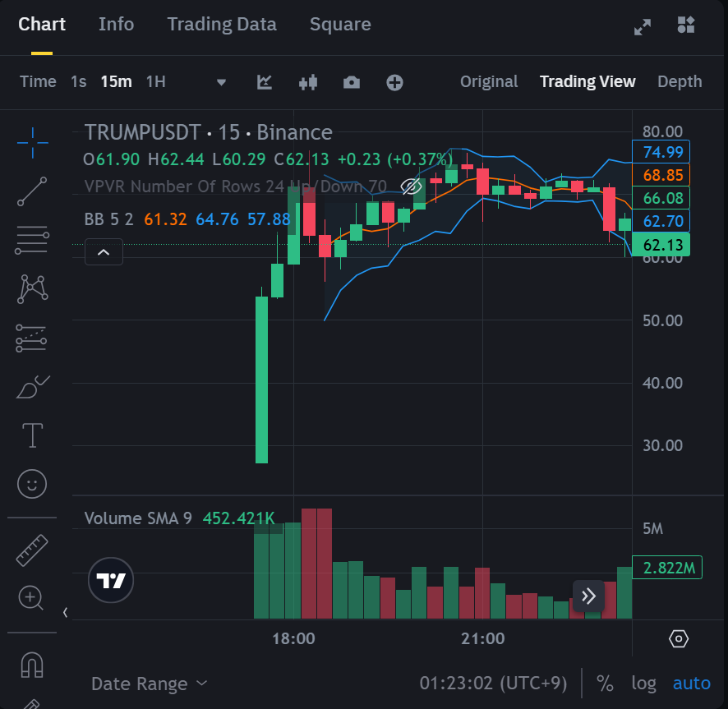
Task: Select the BB 5 2 indicator legend
Action: point(187,219)
